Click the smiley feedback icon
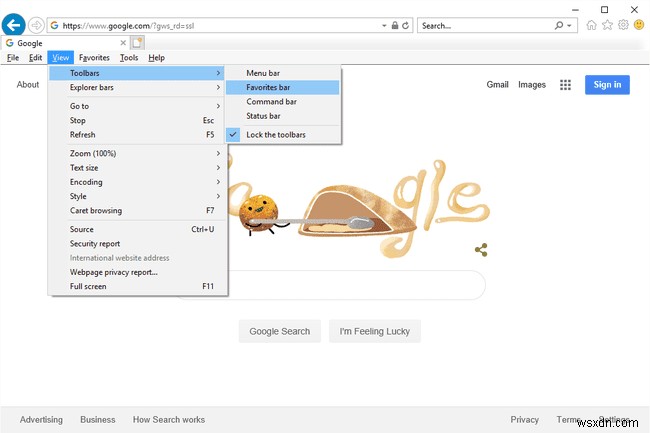The width and height of the screenshot is (650, 433). [639, 25]
